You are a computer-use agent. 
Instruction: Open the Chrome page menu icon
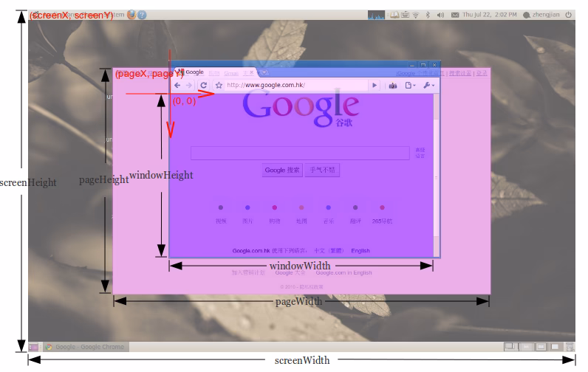[x=410, y=86]
